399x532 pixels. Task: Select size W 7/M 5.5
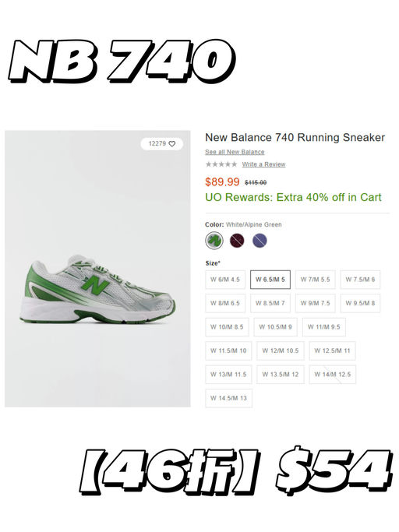315,280
